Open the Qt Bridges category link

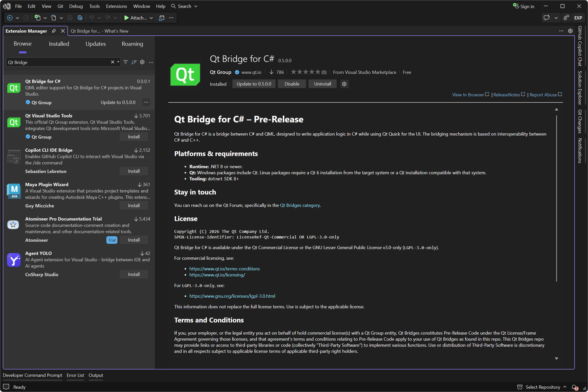[300, 205]
